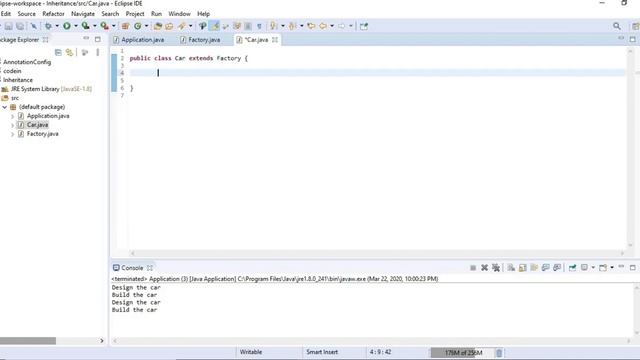640x360 pixels.
Task: Toggle Scroll Lock in console toolbar
Action: pos(522,268)
